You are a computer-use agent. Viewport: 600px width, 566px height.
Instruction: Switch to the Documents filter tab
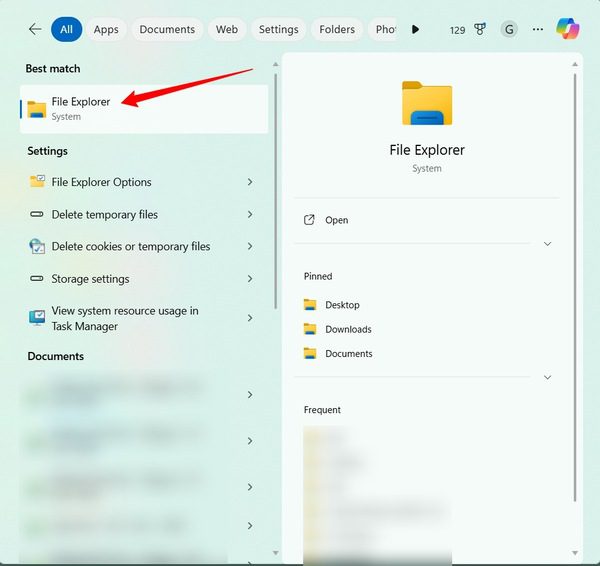click(x=167, y=29)
